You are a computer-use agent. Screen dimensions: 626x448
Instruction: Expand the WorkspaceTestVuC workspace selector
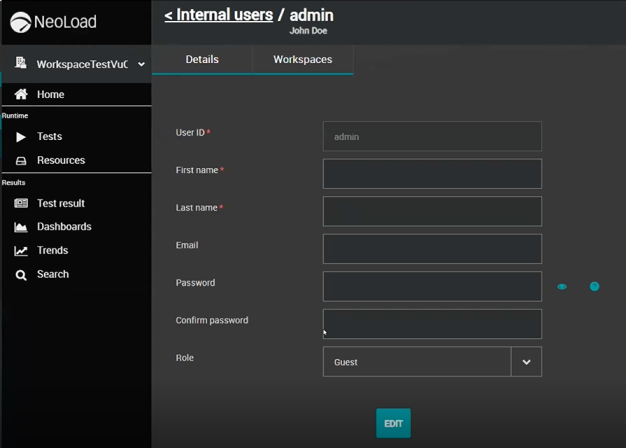coord(141,65)
